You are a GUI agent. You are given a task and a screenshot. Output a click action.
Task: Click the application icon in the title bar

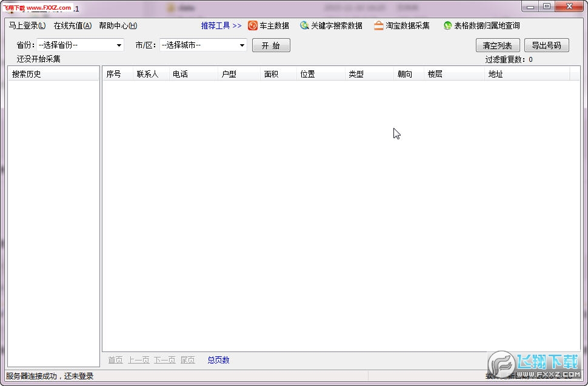[x=6, y=8]
